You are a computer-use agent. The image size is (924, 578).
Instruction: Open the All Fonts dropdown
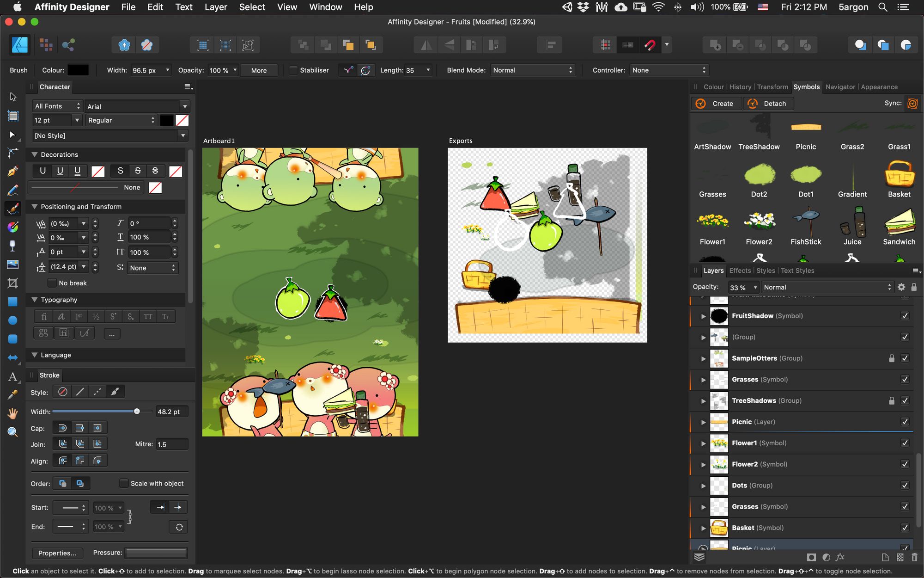pyautogui.click(x=56, y=106)
